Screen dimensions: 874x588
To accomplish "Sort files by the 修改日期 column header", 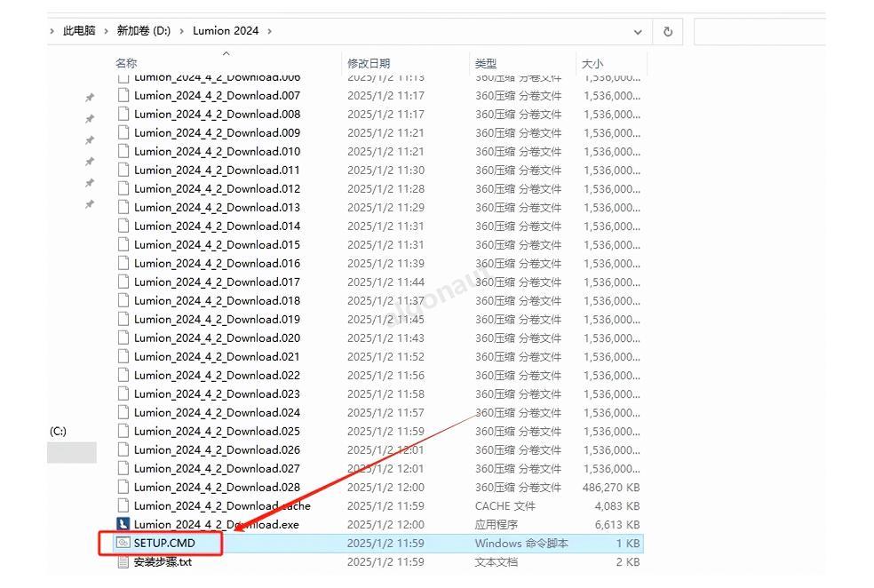I will 369,63.
